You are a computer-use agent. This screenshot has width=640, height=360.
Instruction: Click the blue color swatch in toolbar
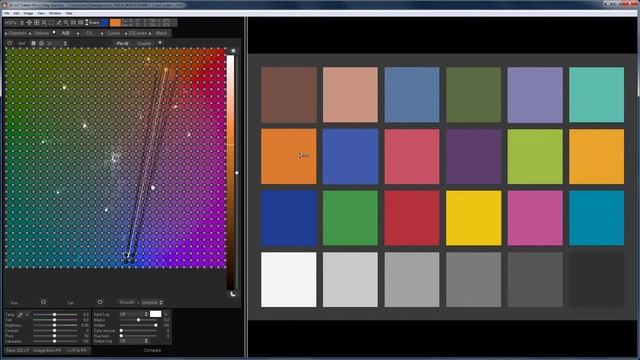coord(104,23)
